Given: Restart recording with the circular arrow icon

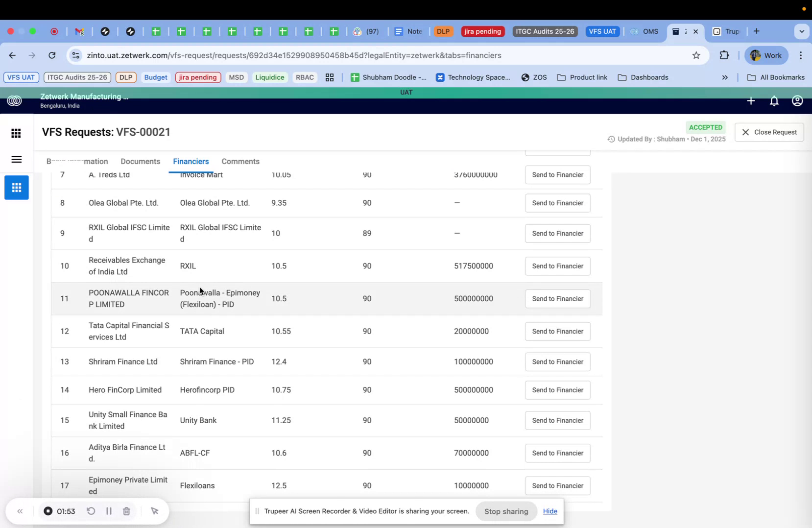Looking at the screenshot, I should tap(91, 511).
